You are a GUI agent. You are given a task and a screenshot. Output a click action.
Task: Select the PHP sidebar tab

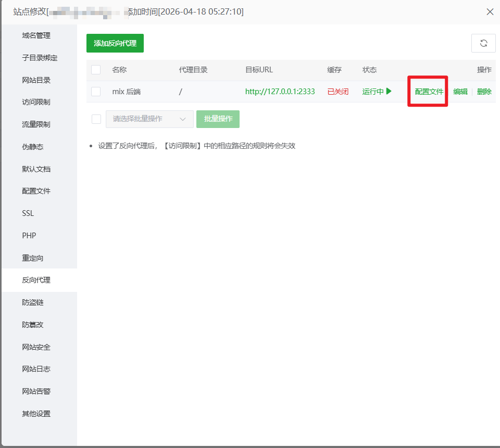(29, 236)
